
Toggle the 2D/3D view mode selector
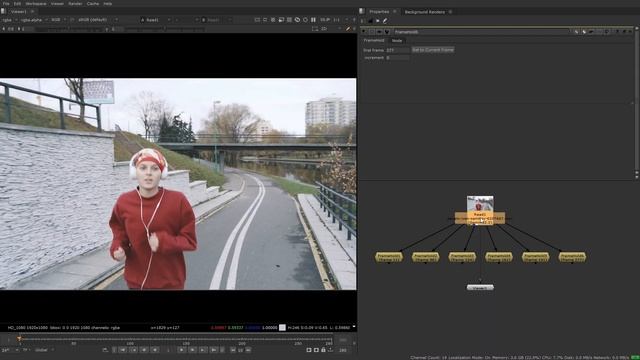tap(324, 29)
